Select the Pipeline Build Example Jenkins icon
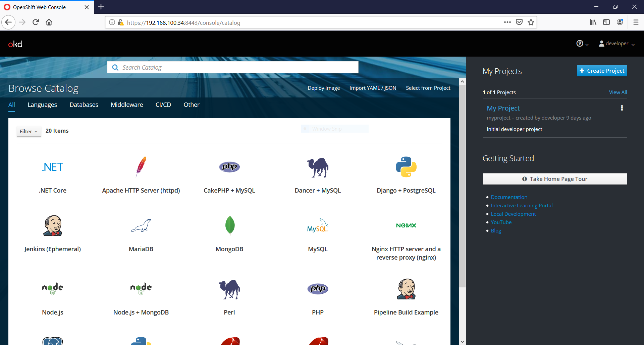This screenshot has height=345, width=644. coord(406,289)
